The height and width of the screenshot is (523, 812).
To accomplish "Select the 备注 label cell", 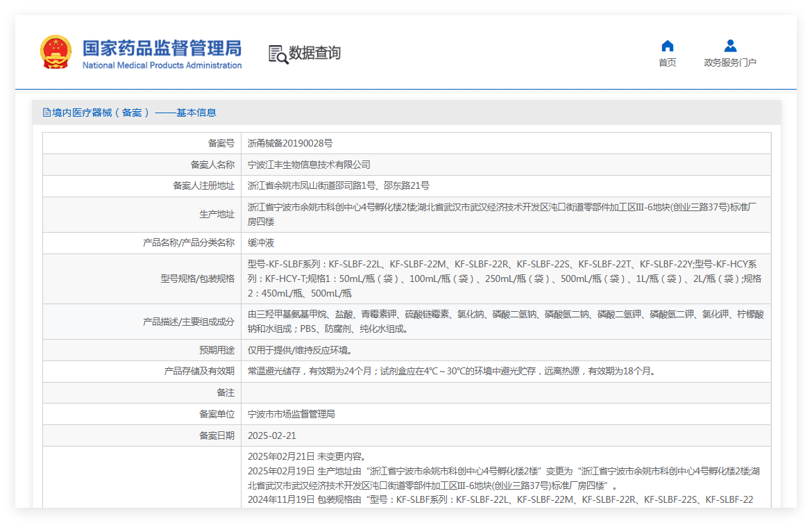I will click(142, 393).
